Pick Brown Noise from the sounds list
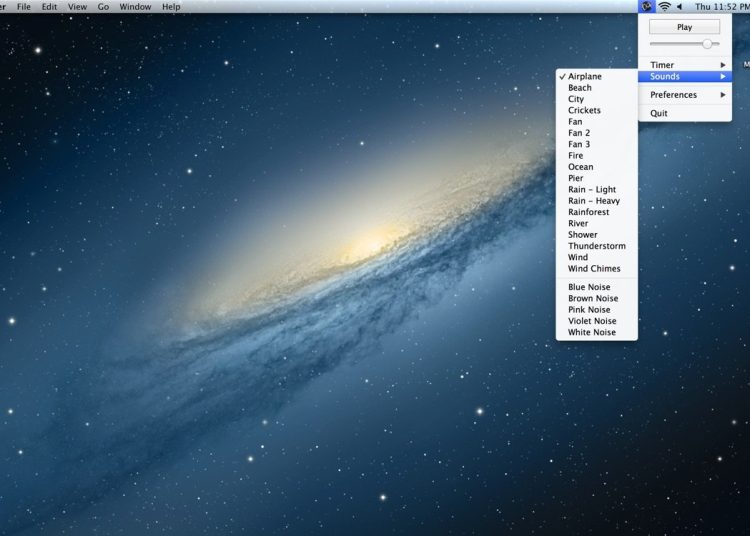 [x=596, y=298]
